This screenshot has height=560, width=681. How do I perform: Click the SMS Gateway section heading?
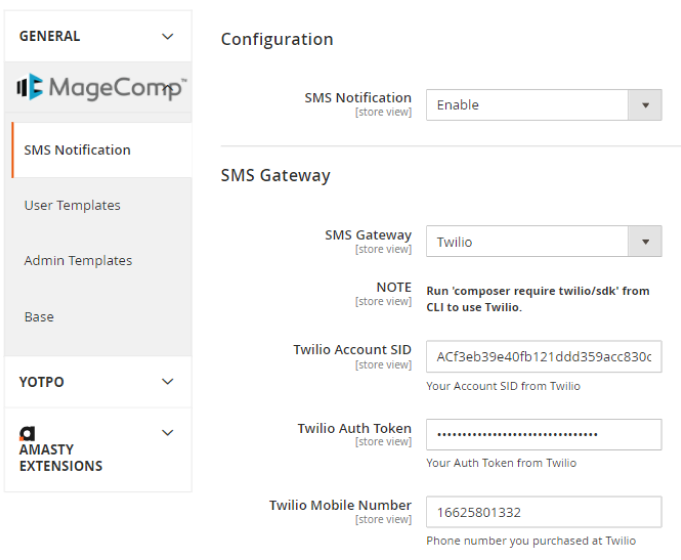click(275, 175)
